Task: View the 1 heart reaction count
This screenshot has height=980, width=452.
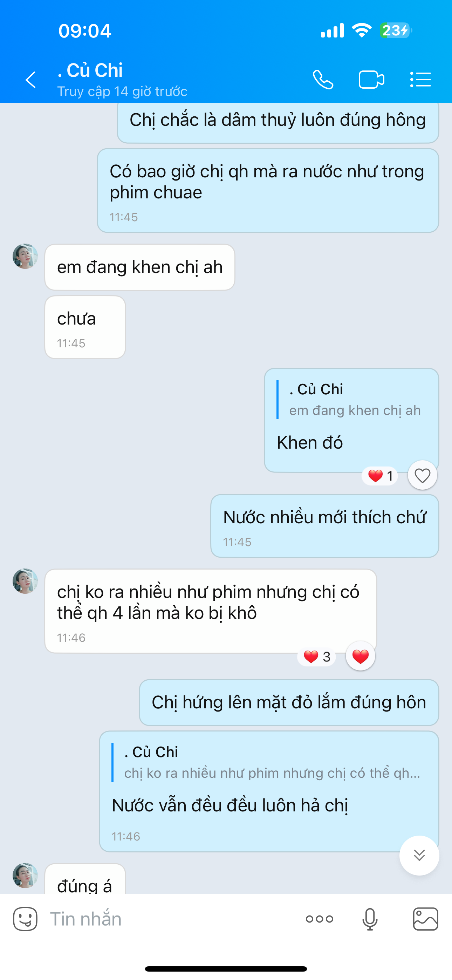Action: click(x=380, y=476)
